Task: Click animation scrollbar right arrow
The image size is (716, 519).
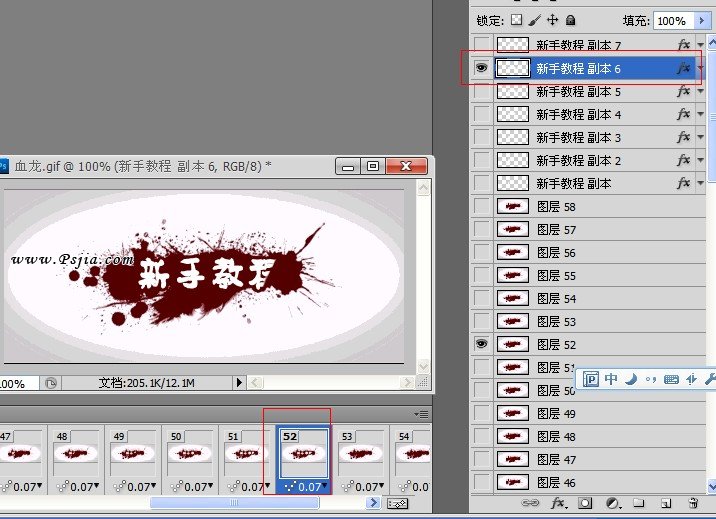Action: pos(374,503)
